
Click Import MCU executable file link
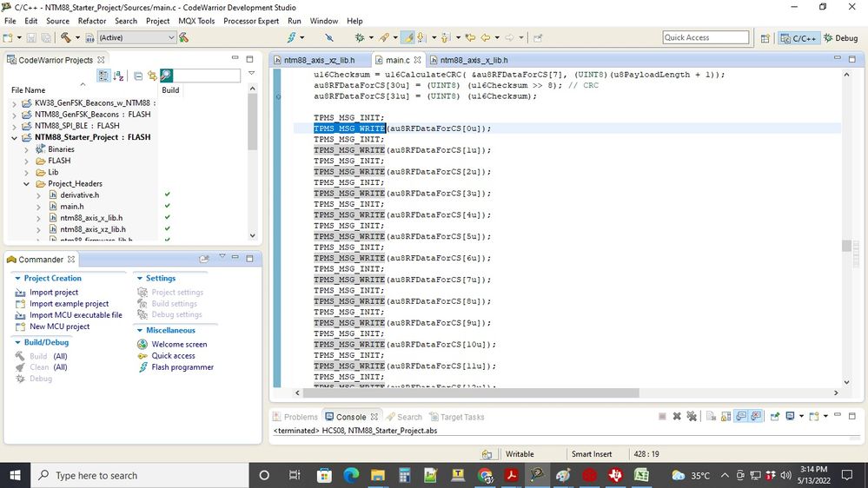coord(76,315)
